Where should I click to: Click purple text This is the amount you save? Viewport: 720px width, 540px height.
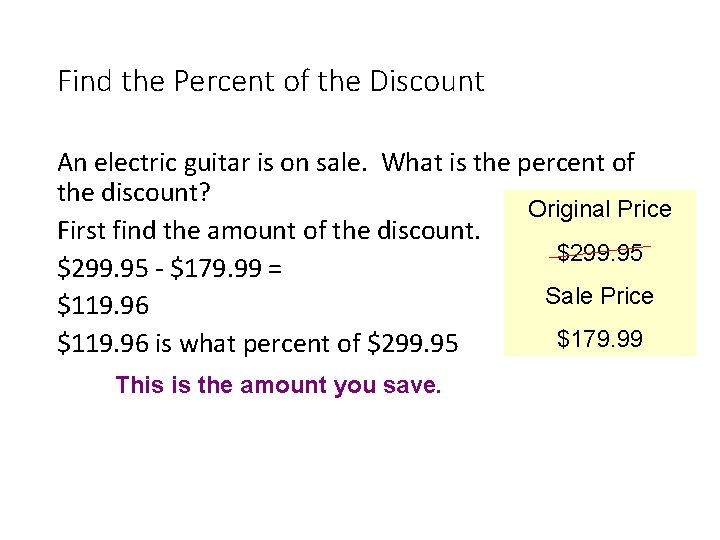pos(278,385)
